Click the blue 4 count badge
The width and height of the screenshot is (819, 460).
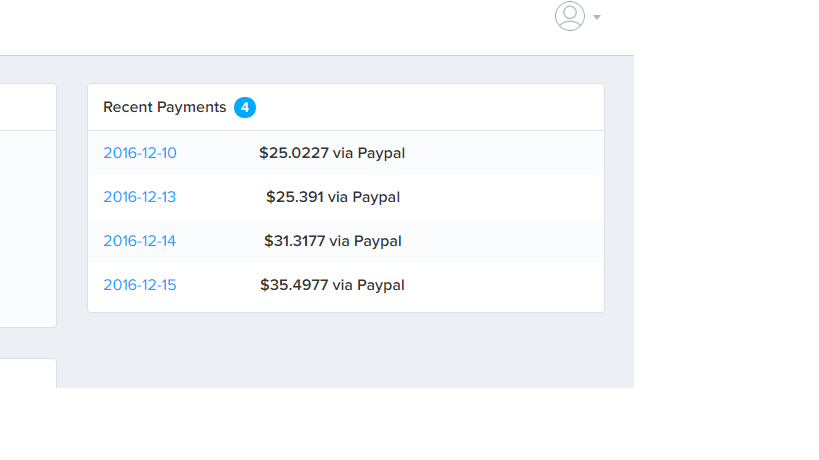[244, 108]
